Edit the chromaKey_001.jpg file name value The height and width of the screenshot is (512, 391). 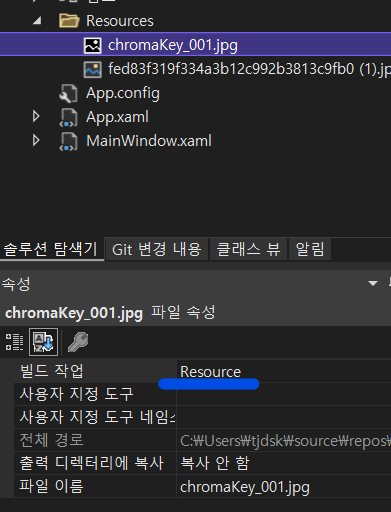coord(284,487)
